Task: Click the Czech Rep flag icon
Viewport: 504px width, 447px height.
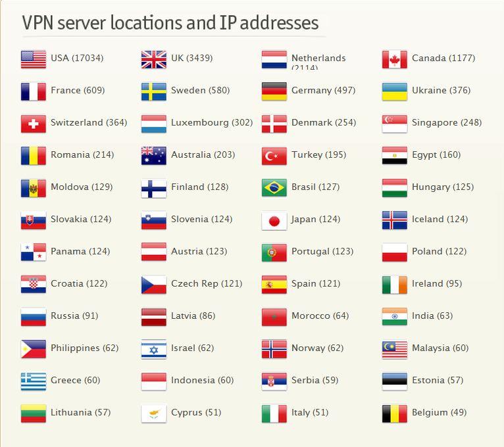Action: pyautogui.click(x=154, y=285)
